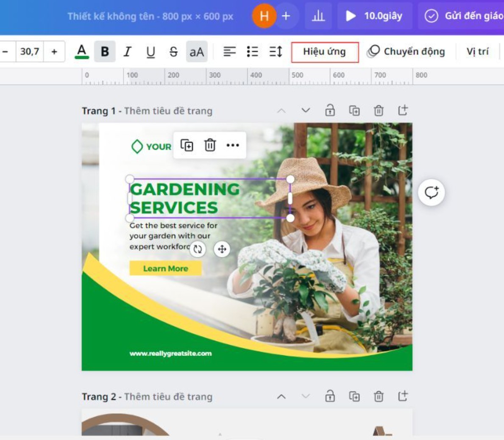The image size is (504, 440).
Task: Open more options for selected text
Action: [233, 145]
